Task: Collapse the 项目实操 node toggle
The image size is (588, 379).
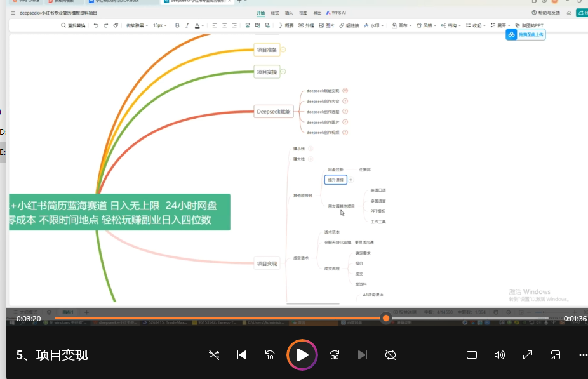Action: 283,72
